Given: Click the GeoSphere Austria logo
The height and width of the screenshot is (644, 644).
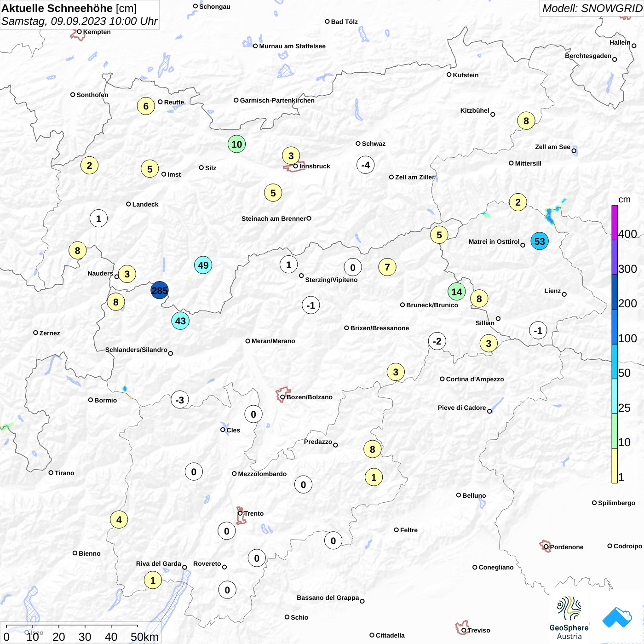Looking at the screenshot, I should 569,618.
